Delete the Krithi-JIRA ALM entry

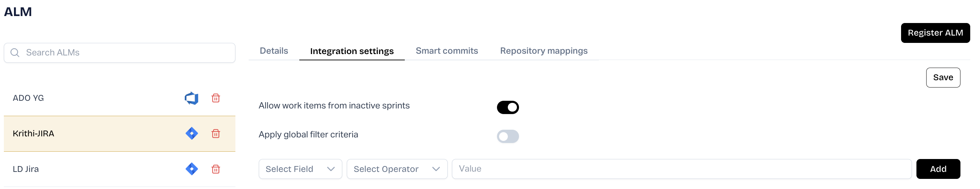click(216, 134)
